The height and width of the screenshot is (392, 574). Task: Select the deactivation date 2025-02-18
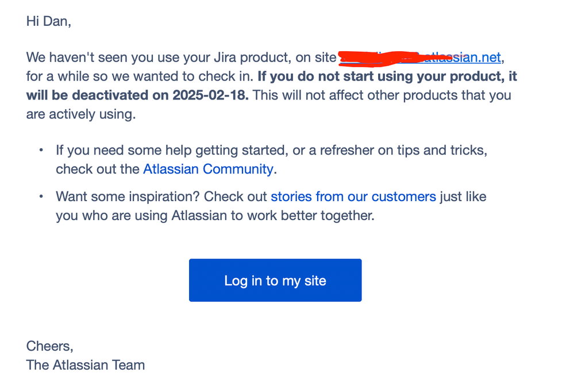(210, 95)
